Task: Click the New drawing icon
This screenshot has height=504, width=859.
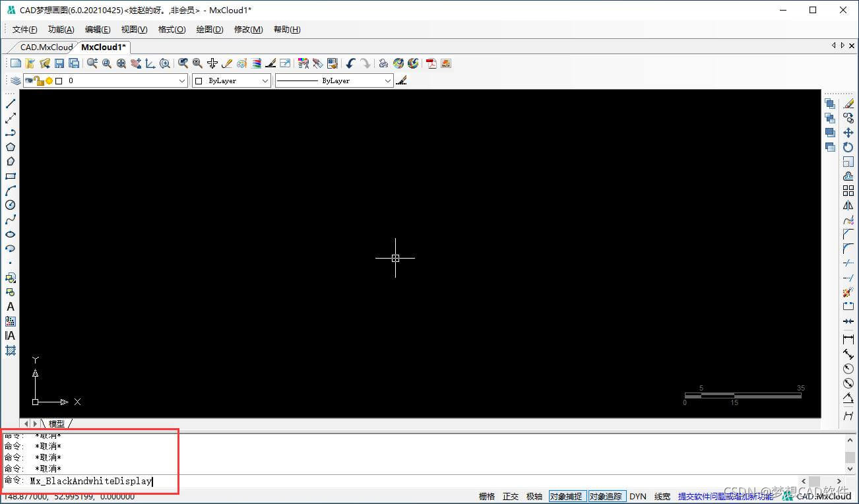Action: 16,63
